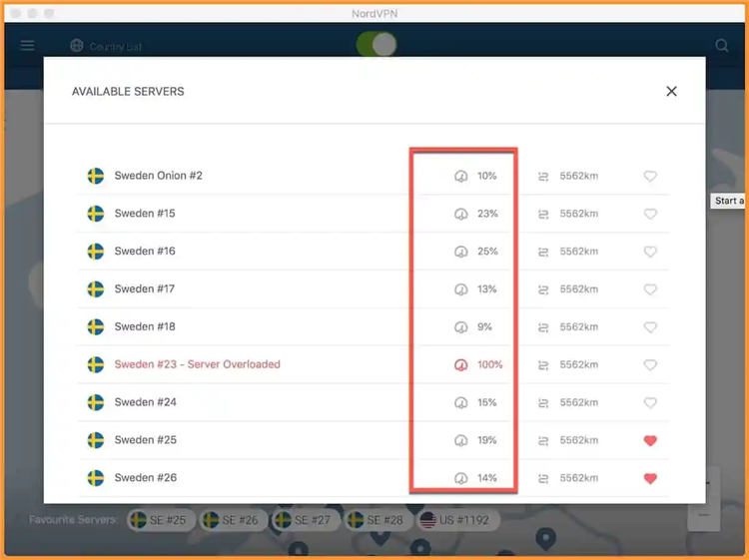Remove Sweden #26 from favourites via red heart
The image size is (749, 560).
(650, 478)
